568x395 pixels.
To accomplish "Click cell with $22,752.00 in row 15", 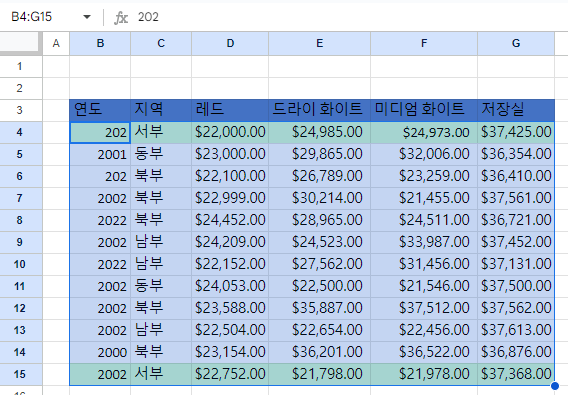I will (x=230, y=374).
